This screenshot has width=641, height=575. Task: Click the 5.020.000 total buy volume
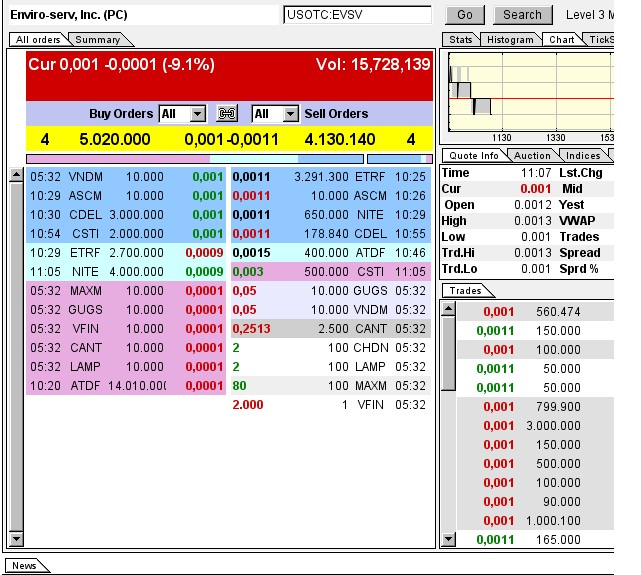click(x=114, y=139)
